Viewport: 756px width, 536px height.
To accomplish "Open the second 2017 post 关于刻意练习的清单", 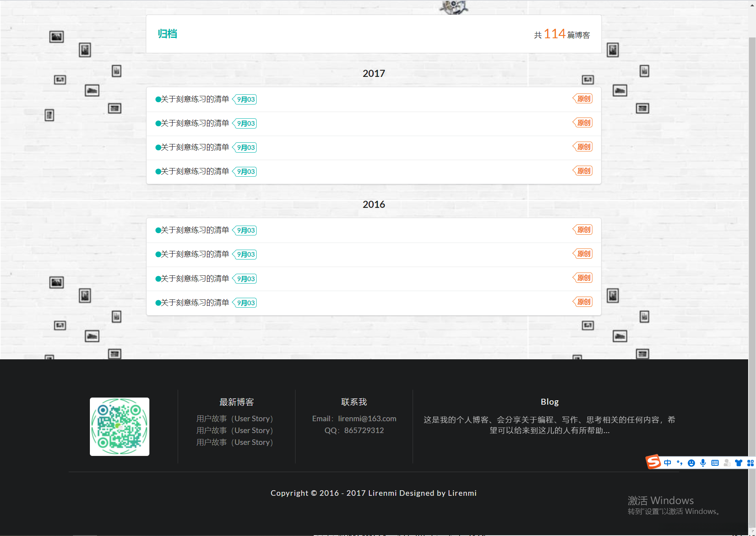I will pyautogui.click(x=195, y=123).
